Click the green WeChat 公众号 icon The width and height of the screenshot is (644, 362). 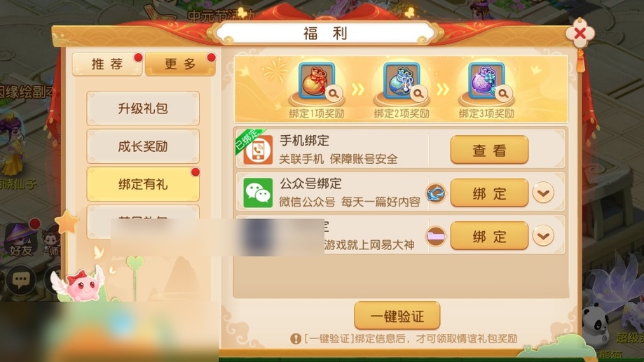click(x=258, y=193)
